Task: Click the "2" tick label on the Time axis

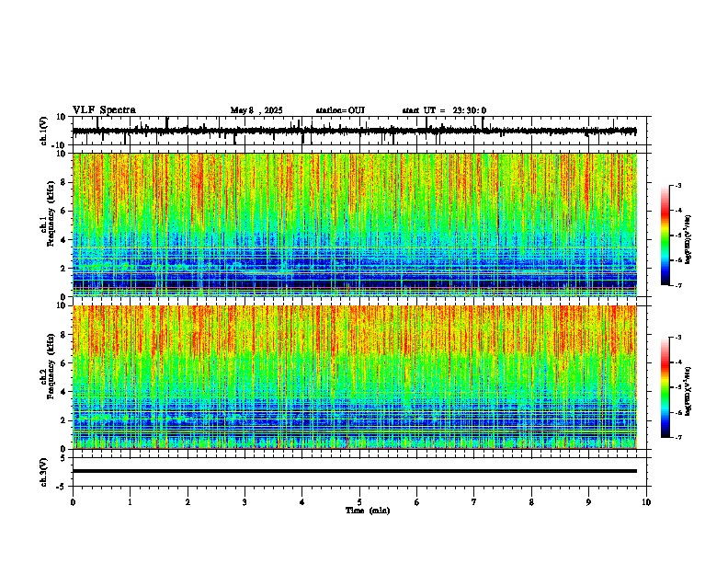Action: (x=188, y=502)
